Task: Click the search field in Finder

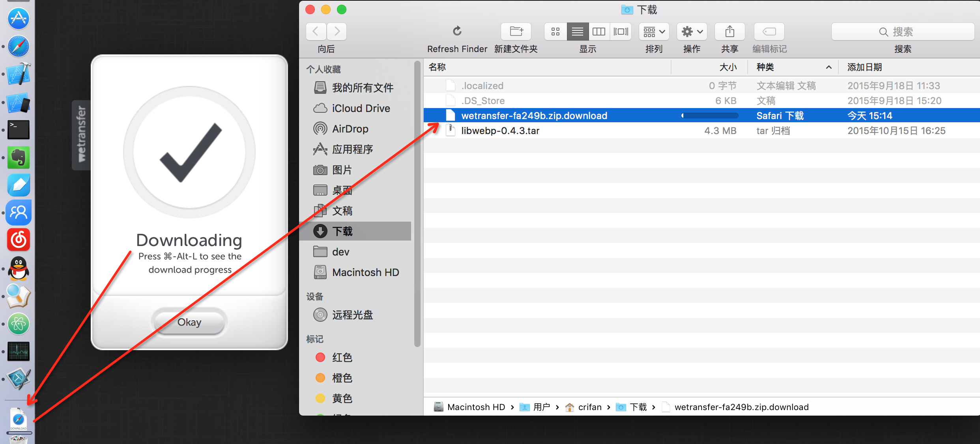Action: click(903, 32)
